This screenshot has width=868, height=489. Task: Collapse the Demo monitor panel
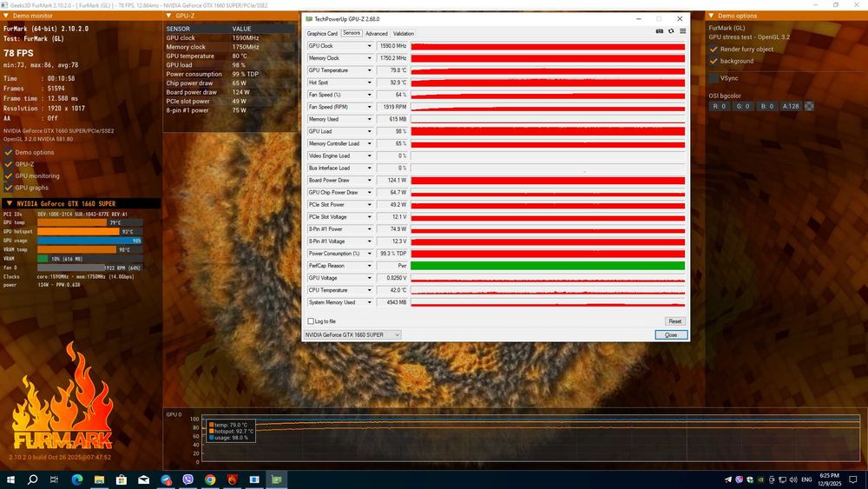pyautogui.click(x=7, y=16)
